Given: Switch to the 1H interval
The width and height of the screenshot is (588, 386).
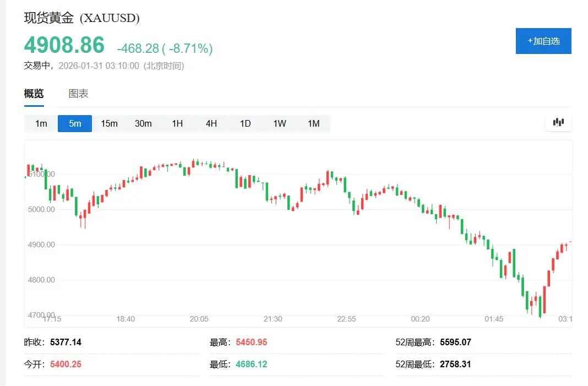Looking at the screenshot, I should [x=177, y=123].
